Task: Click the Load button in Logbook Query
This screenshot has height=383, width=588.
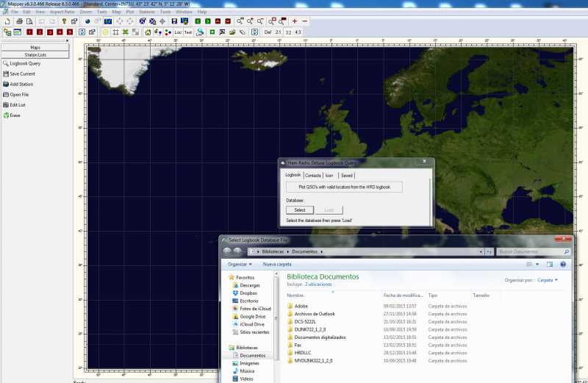Action: [329, 210]
